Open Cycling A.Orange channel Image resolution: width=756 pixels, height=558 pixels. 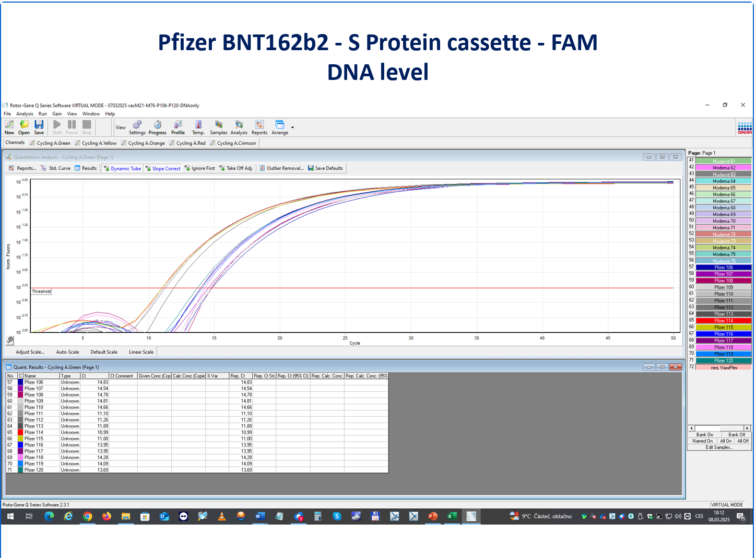[143, 143]
